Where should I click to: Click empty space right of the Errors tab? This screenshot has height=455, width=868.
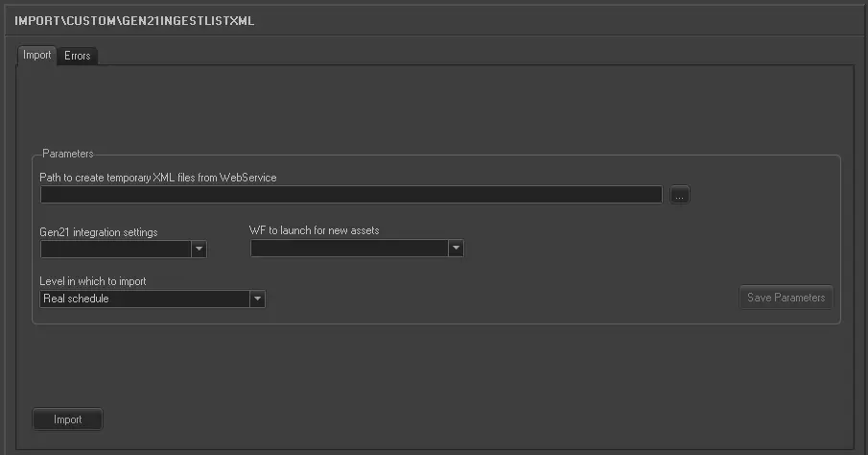click(x=480, y=56)
